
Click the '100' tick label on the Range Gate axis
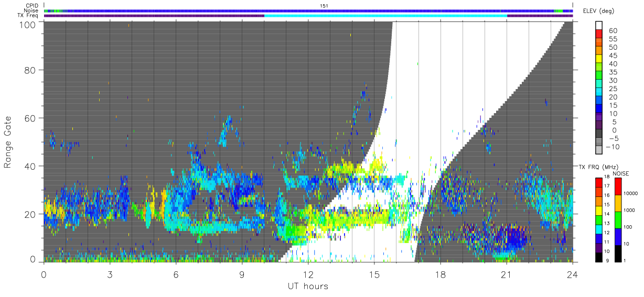point(27,24)
